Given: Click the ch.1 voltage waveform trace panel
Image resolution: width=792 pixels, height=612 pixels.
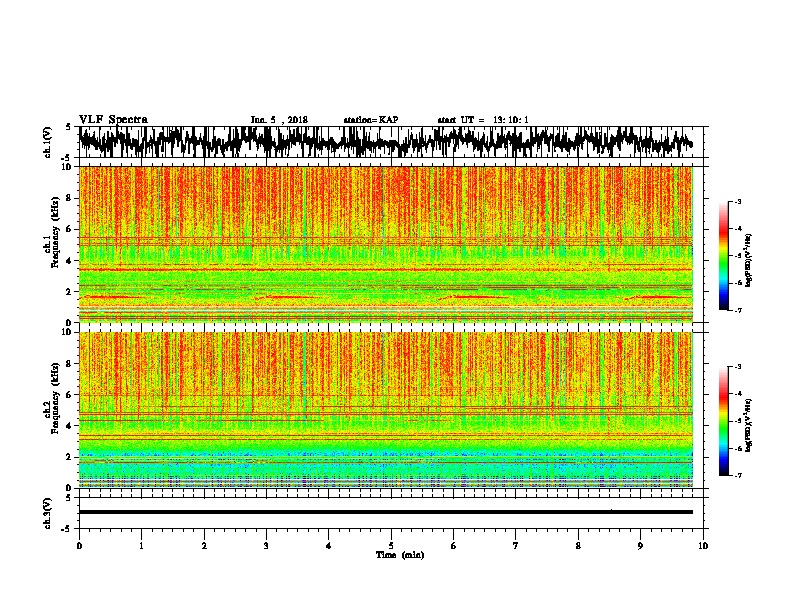Looking at the screenshot, I should point(390,142).
